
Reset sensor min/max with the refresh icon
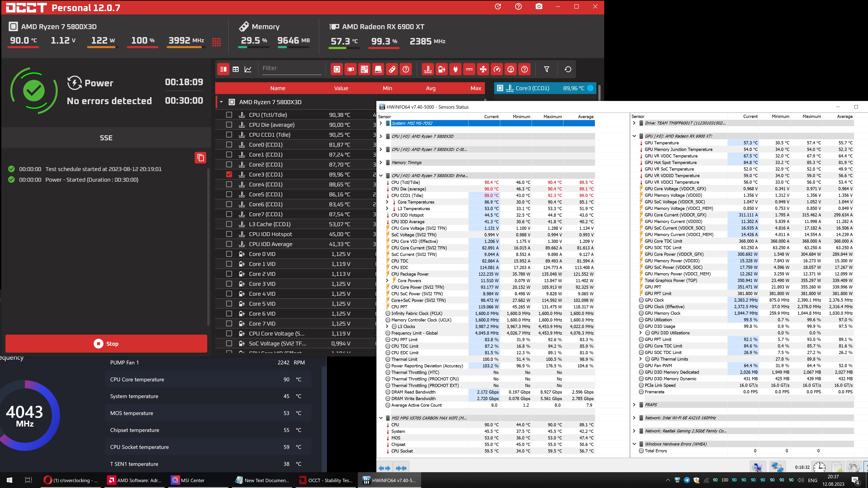point(568,69)
